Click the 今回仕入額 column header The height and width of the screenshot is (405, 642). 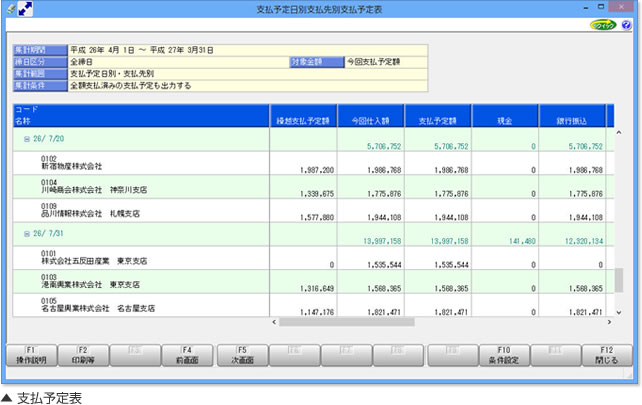[369, 121]
